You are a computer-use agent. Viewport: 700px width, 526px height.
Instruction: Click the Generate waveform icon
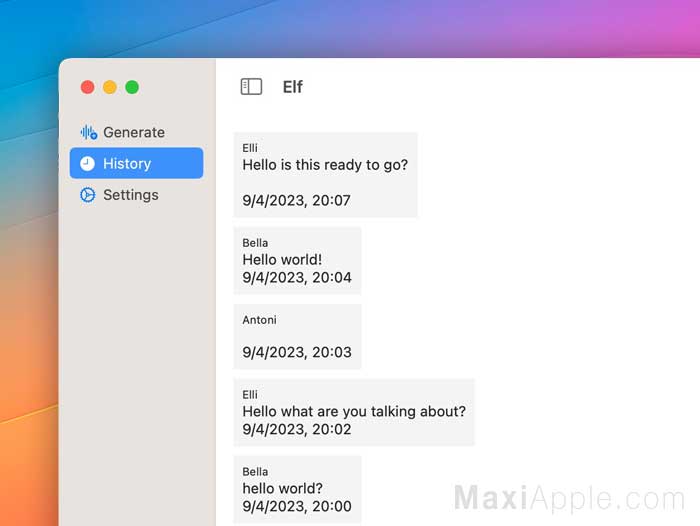coord(88,133)
